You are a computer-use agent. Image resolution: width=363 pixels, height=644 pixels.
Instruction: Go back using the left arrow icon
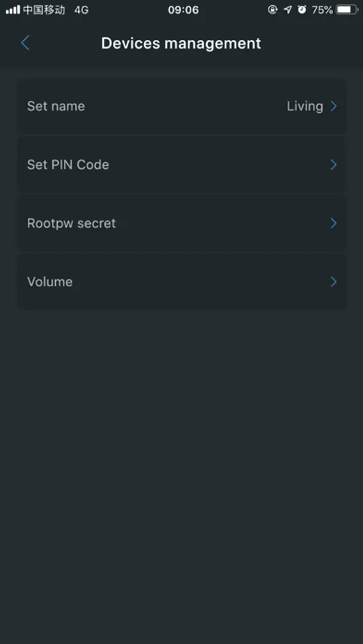[25, 43]
